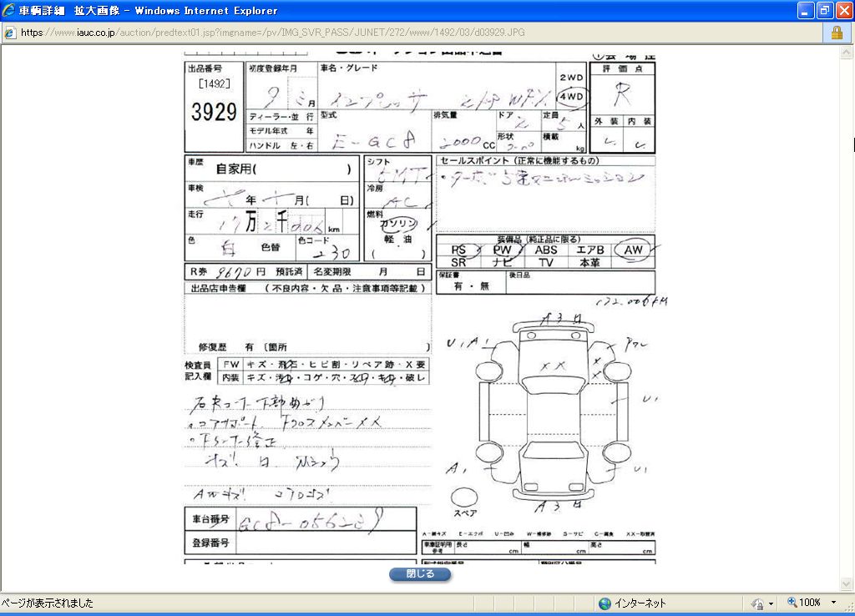Click the protected mode shield-lock icon

tap(757, 603)
